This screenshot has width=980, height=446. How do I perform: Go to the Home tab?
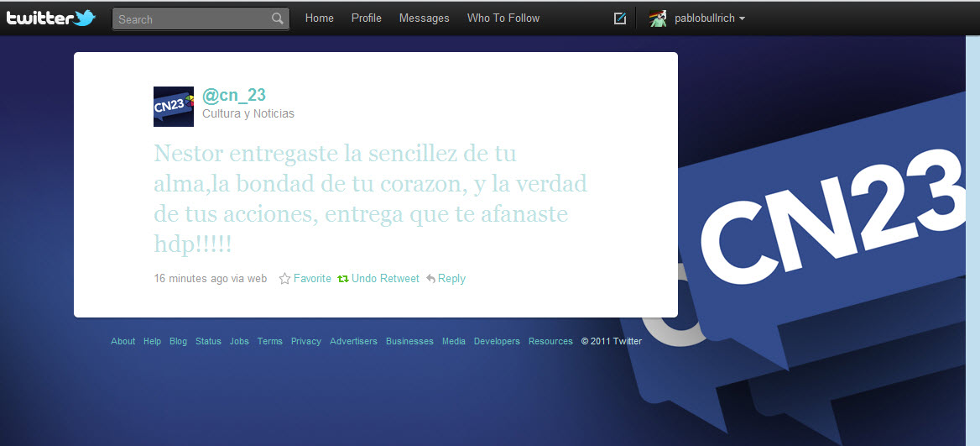tap(320, 18)
